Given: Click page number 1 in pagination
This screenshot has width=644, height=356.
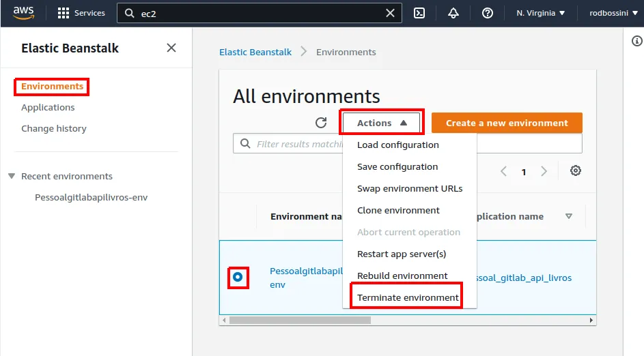Looking at the screenshot, I should tap(524, 172).
